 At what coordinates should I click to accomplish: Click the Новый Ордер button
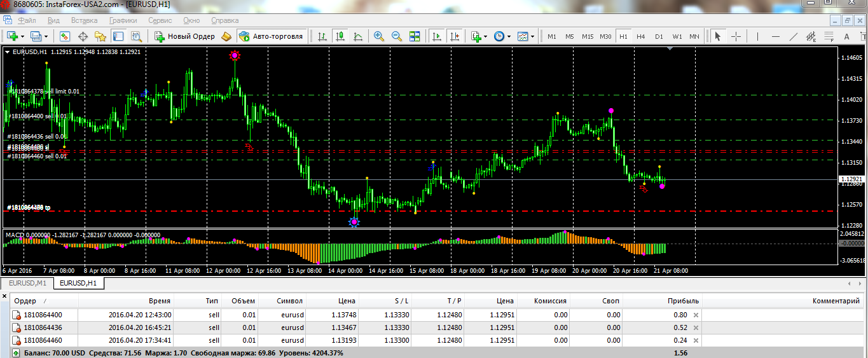pos(184,36)
